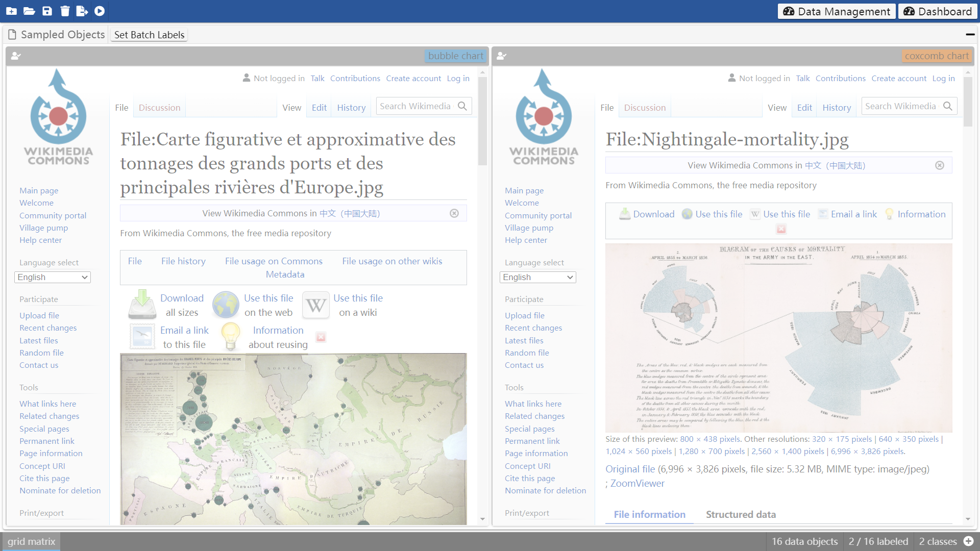Click Create account link in left card

point(413,78)
